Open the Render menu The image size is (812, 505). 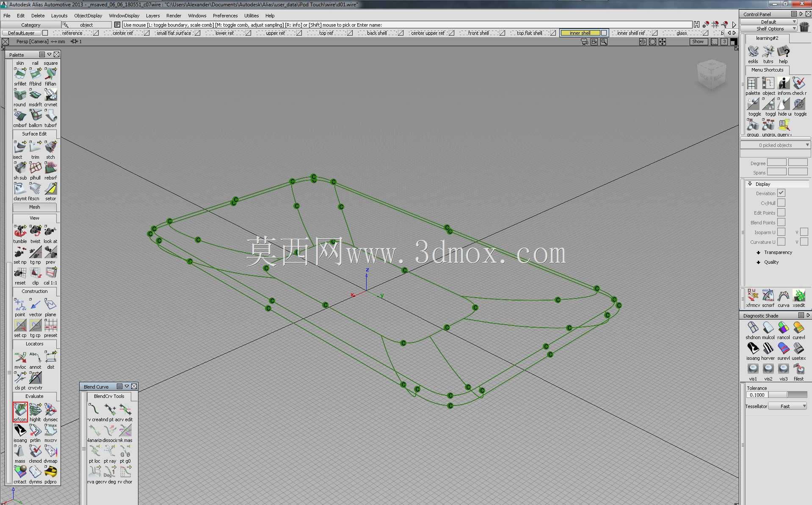click(x=174, y=16)
